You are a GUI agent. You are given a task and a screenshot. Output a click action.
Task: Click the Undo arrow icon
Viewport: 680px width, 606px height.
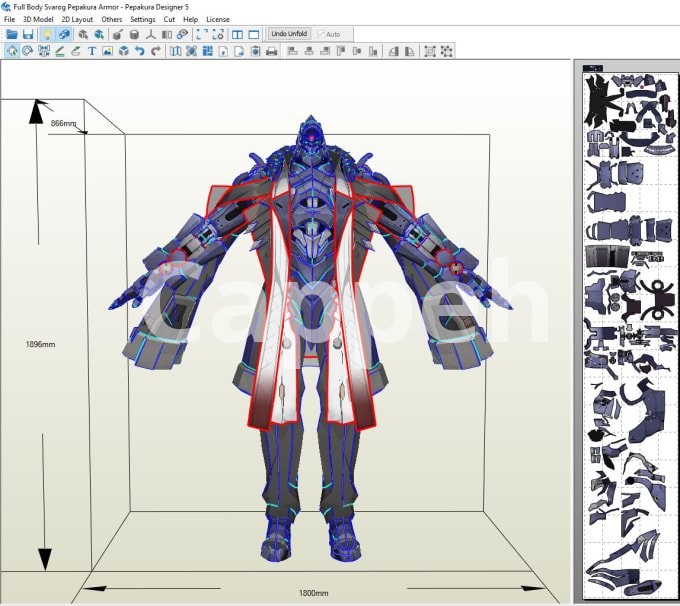140,51
